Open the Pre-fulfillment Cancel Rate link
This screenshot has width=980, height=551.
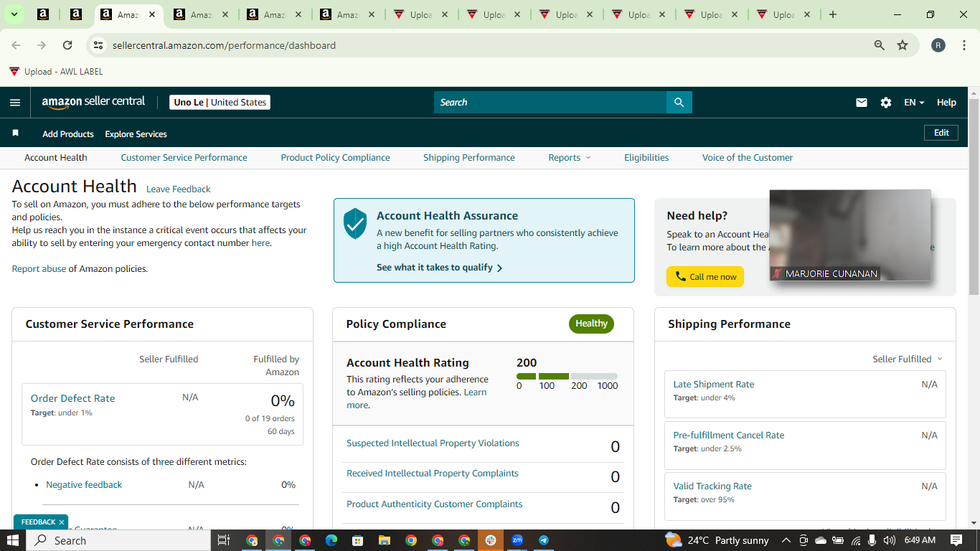point(729,435)
